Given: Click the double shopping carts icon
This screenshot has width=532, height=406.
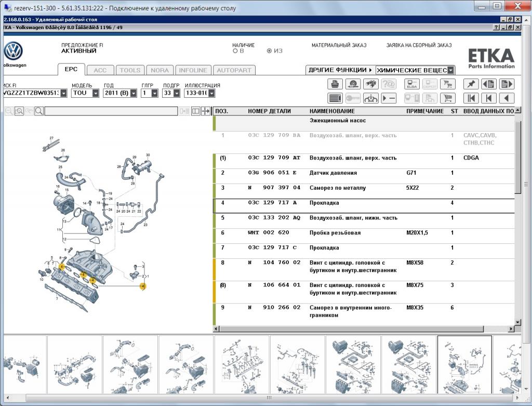Looking at the screenshot, I should 447,84.
